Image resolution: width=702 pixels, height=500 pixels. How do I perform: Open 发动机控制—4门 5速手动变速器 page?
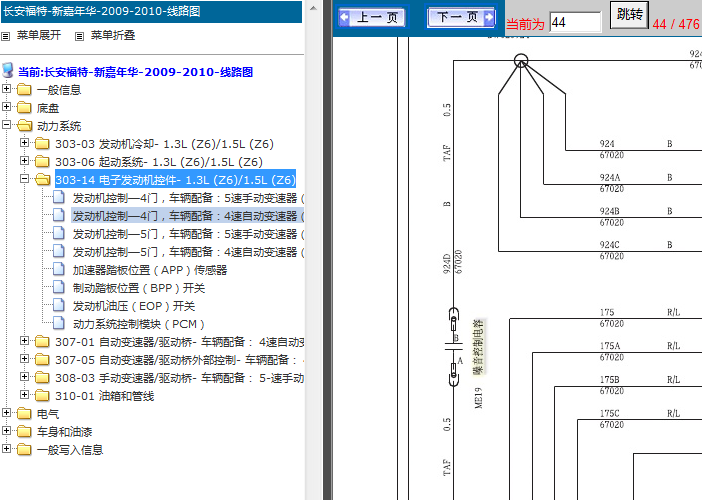click(188, 198)
